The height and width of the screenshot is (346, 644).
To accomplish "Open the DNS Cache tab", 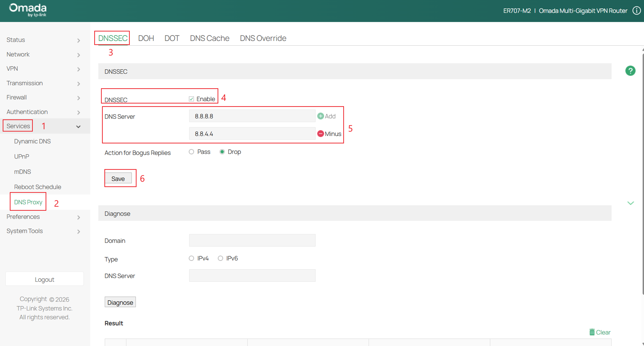I will (210, 38).
